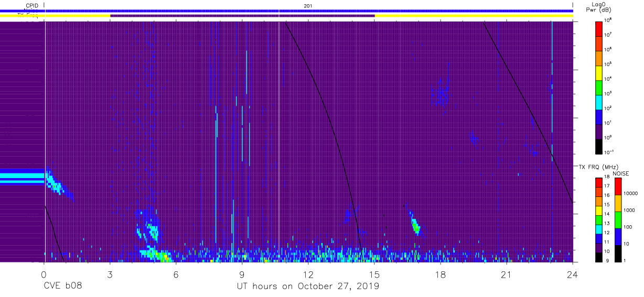Image resolution: width=644 pixels, height=297 pixels.
Task: Click the 21 UT hour axis label
Action: (x=507, y=274)
